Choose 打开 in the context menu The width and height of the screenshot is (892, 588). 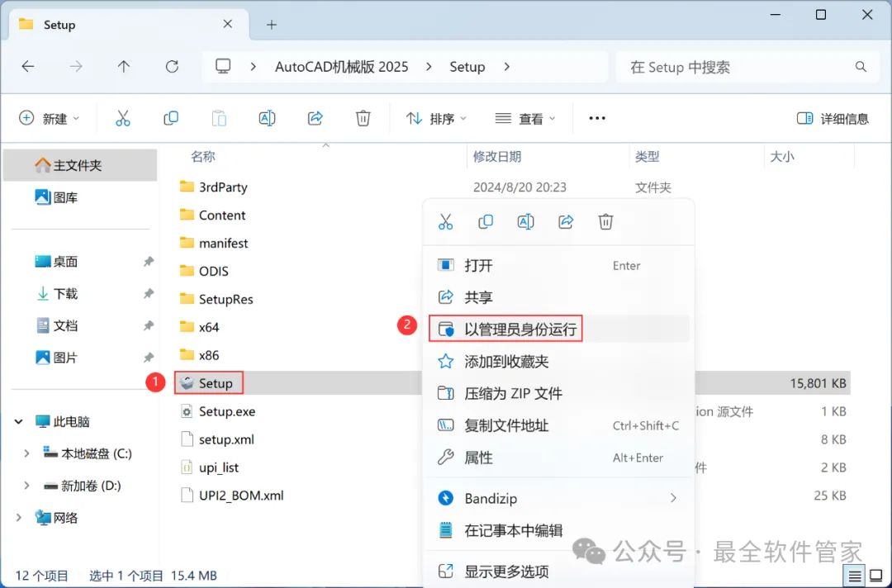coord(557,266)
